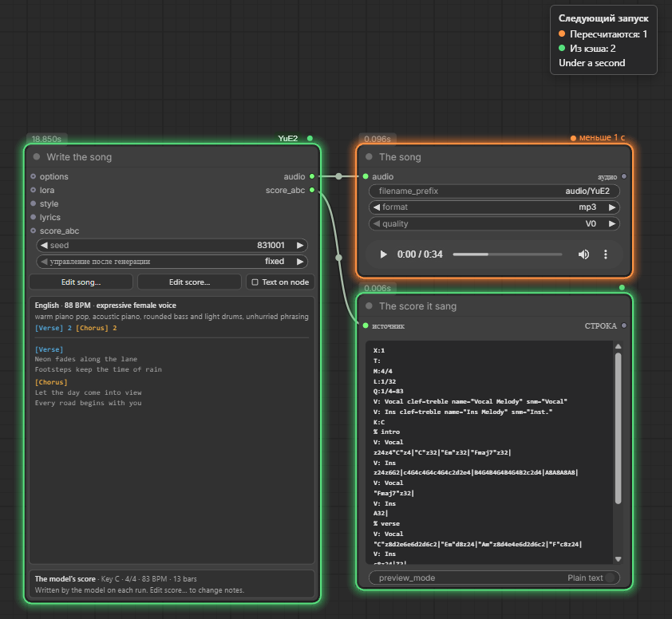Decrease the seed value
The height and width of the screenshot is (619, 672).
(44, 246)
